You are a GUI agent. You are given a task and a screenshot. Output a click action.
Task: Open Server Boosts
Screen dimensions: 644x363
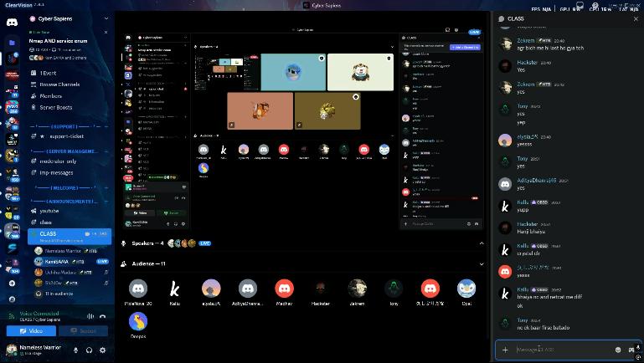pyautogui.click(x=56, y=107)
